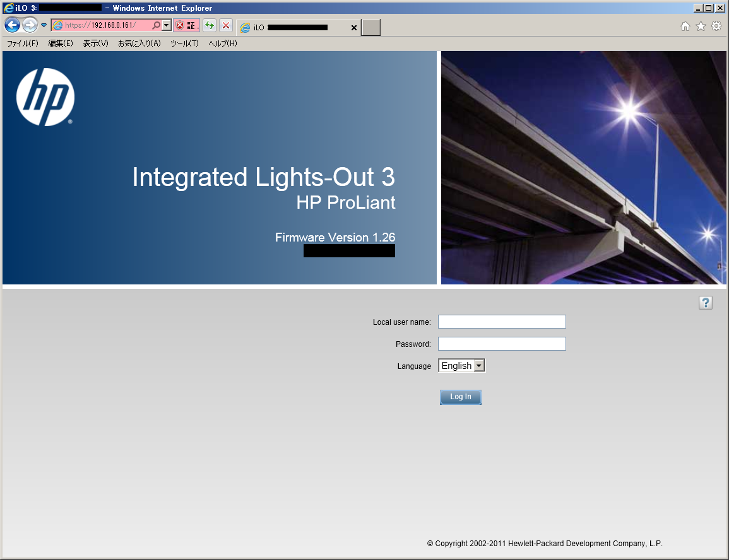Open a new blank tab
Image resolution: width=729 pixels, height=560 pixels.
coord(371,27)
